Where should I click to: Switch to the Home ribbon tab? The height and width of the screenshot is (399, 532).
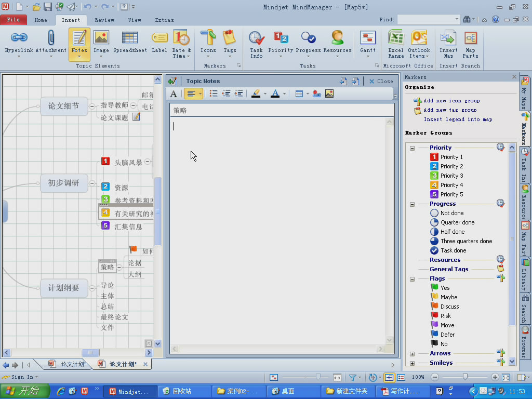(x=41, y=20)
